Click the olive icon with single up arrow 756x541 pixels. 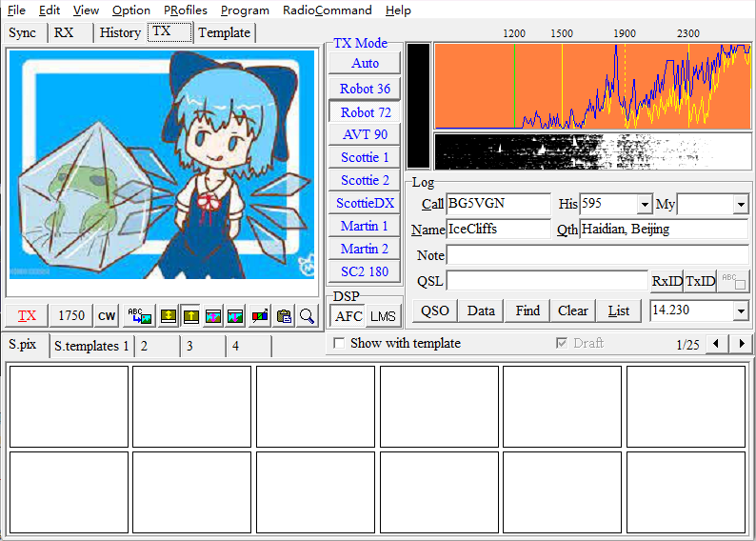(x=191, y=316)
